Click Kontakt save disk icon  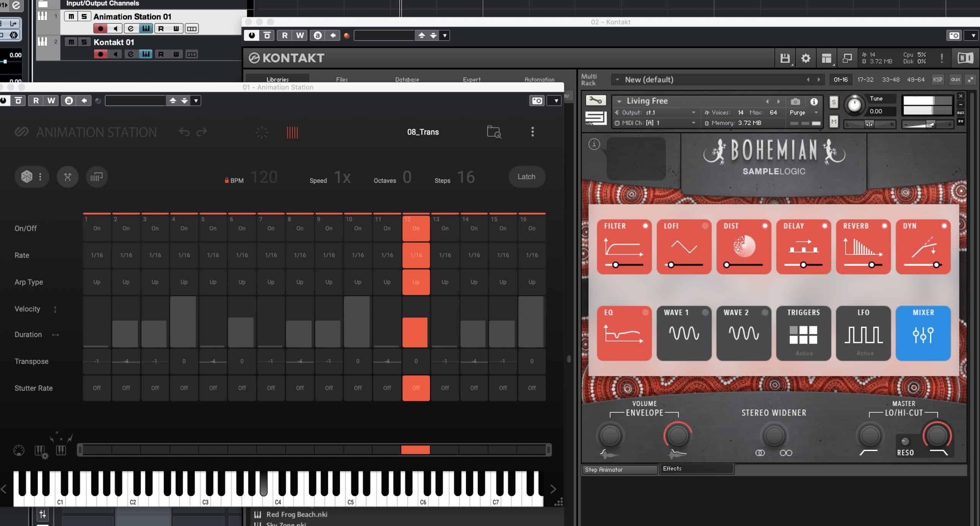785,58
